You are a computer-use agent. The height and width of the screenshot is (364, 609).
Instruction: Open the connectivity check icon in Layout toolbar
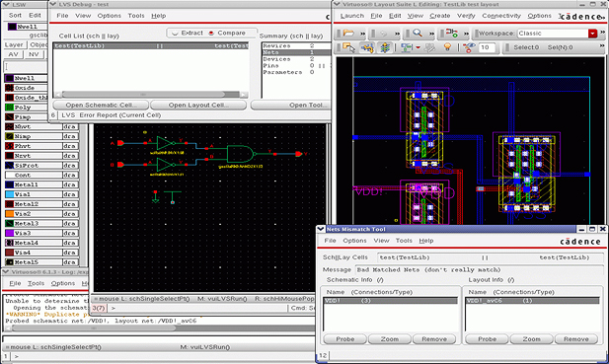point(451,34)
